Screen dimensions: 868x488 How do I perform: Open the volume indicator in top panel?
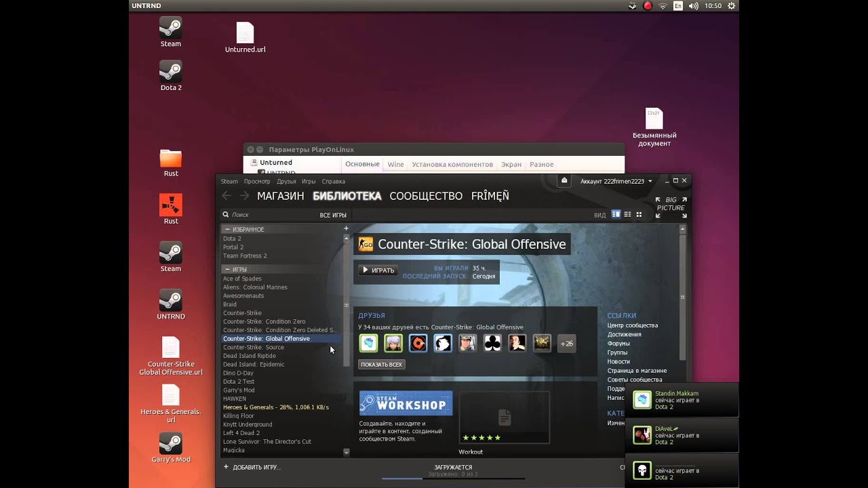[692, 5]
